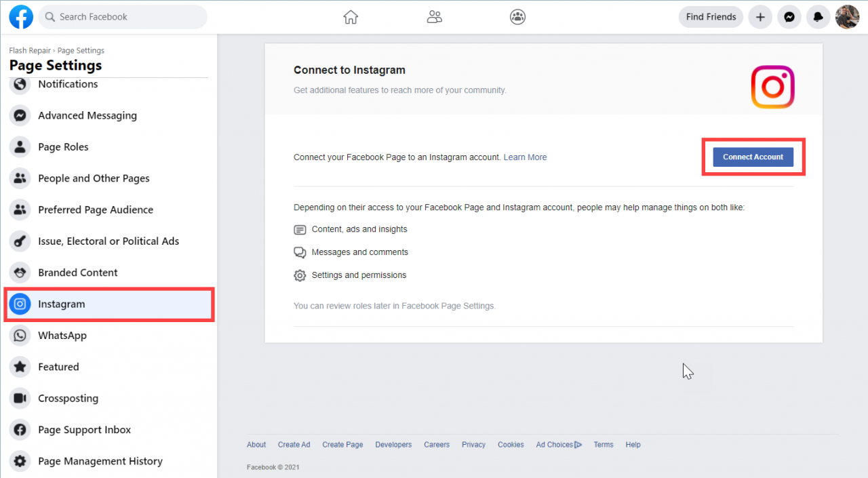Viewport: 868px width, 478px height.
Task: Click the Branded Content handshake icon
Action: [x=20, y=273]
